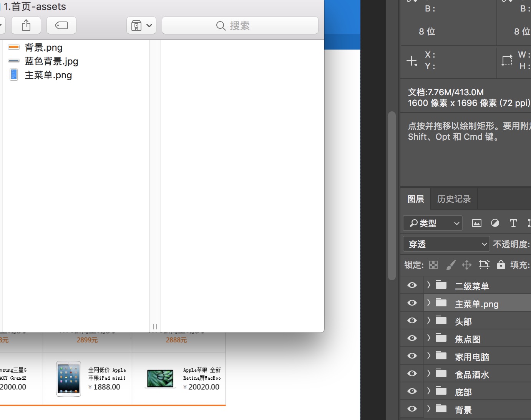Select 蓝色背景.jpg in the file list
Screen dimensions: 531x420
coord(51,61)
